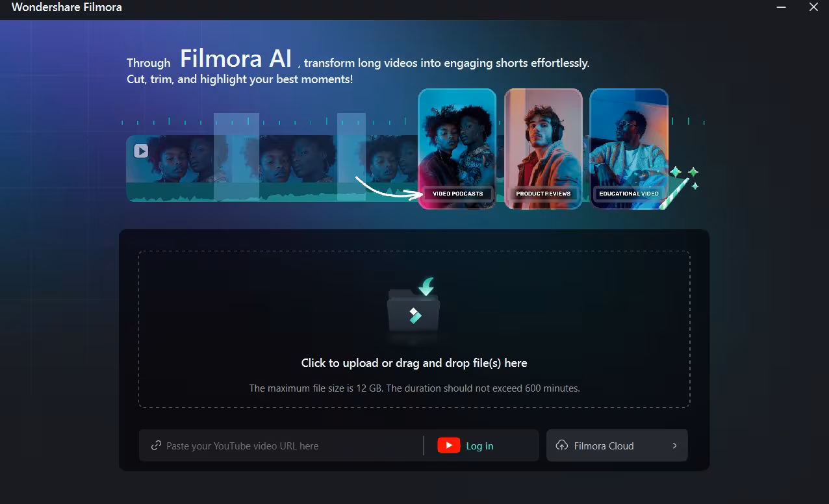Click the Wondershare Filmora window title
The width and height of the screenshot is (829, 504).
tap(66, 7)
